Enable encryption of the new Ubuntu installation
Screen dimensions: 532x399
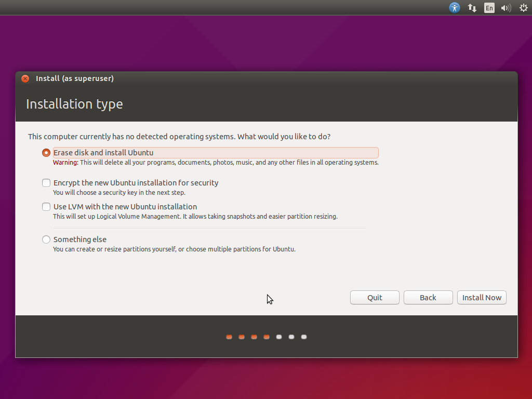(46, 183)
